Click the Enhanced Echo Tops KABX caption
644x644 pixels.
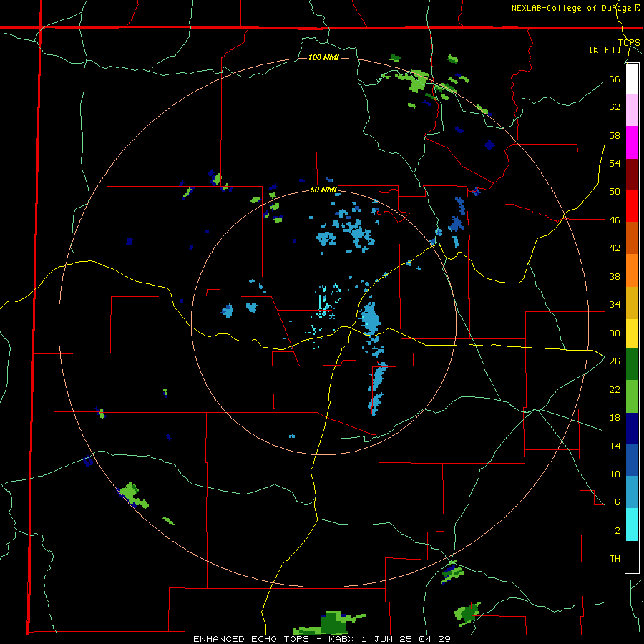pyautogui.click(x=322, y=639)
